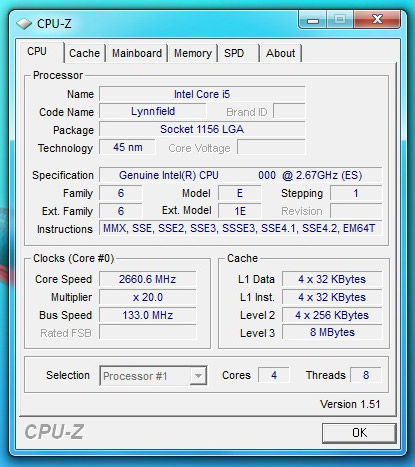Click the Model value E
This screenshot has height=467, width=415.
tap(240, 193)
